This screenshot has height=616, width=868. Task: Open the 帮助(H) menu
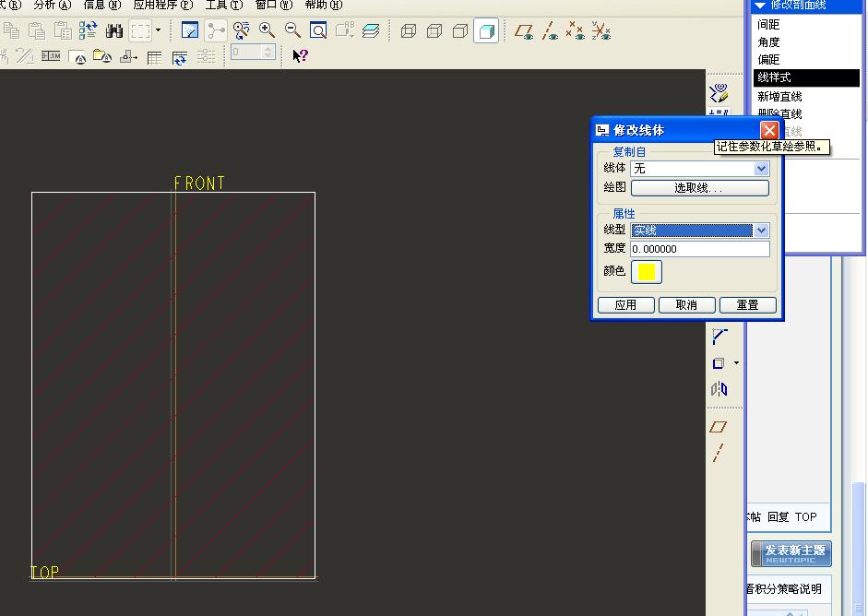pos(324,5)
